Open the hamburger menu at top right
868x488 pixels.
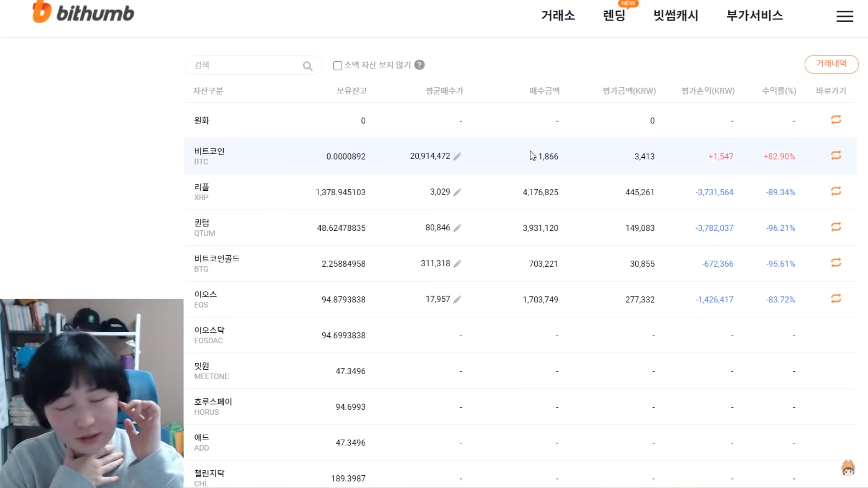coord(844,16)
